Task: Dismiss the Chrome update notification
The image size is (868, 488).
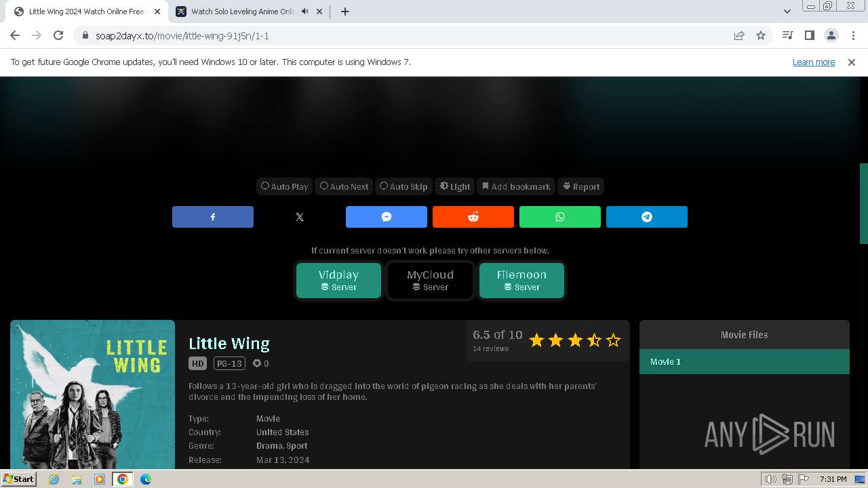Action: [x=852, y=62]
